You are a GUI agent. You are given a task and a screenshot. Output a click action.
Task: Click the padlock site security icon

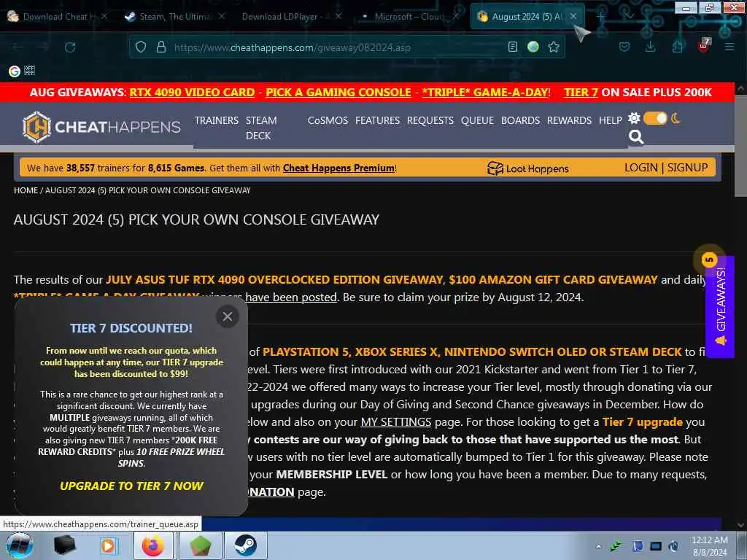(161, 47)
